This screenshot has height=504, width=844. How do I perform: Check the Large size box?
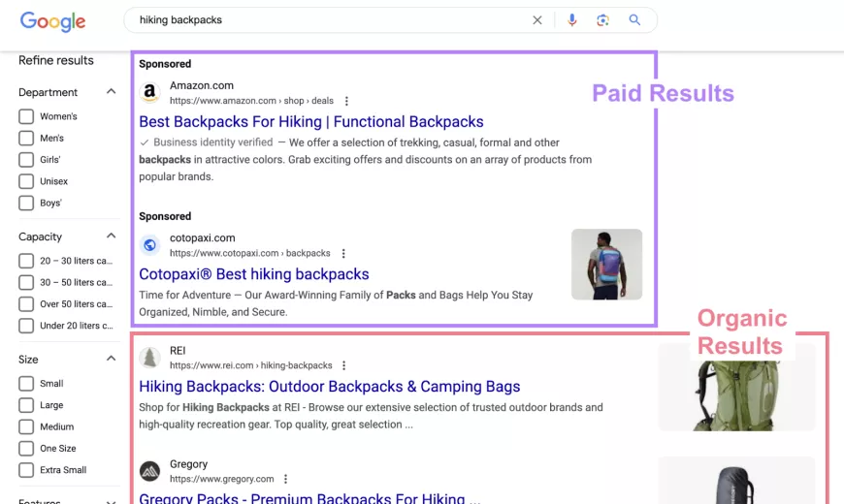[26, 405]
